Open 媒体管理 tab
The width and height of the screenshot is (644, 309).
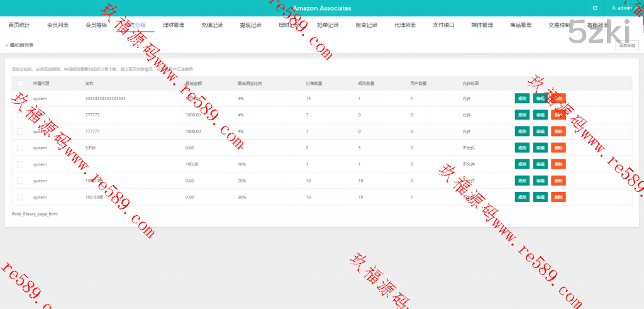tap(482, 25)
